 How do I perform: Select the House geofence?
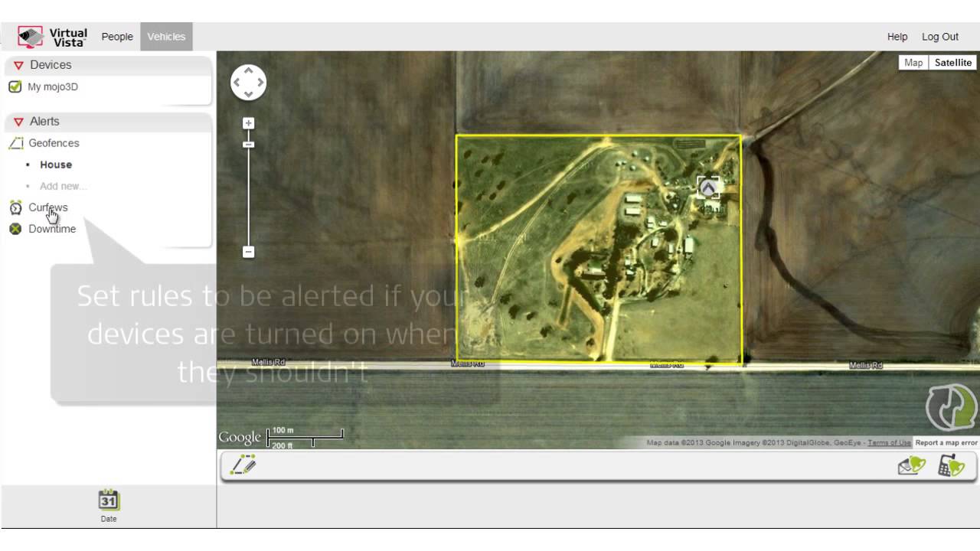(56, 165)
